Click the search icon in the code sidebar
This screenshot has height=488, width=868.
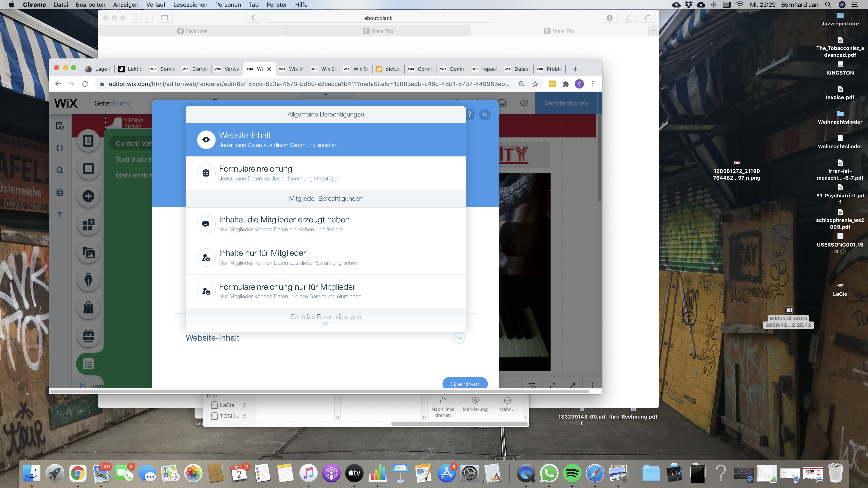click(60, 171)
